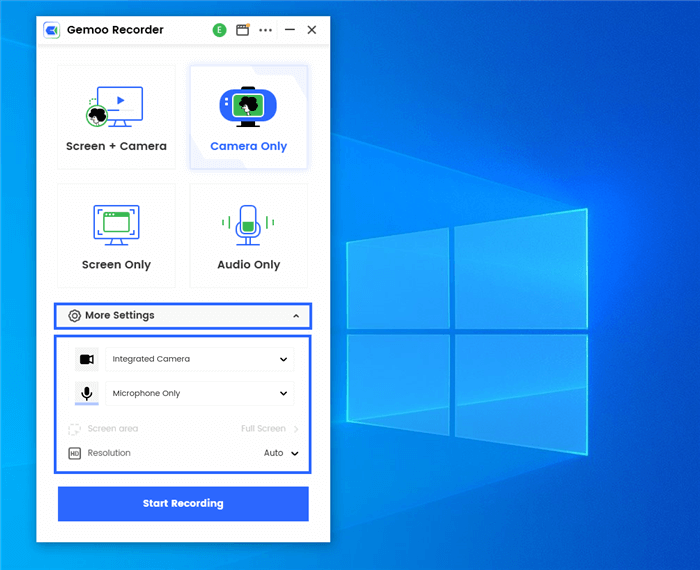Screen dimensions: 700x570
Task: Click the Gemoo Recorder logo icon
Action: pos(52,30)
